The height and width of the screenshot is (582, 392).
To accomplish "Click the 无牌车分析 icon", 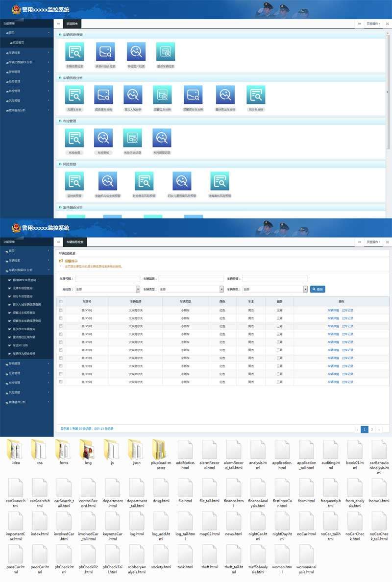I will (74, 95).
